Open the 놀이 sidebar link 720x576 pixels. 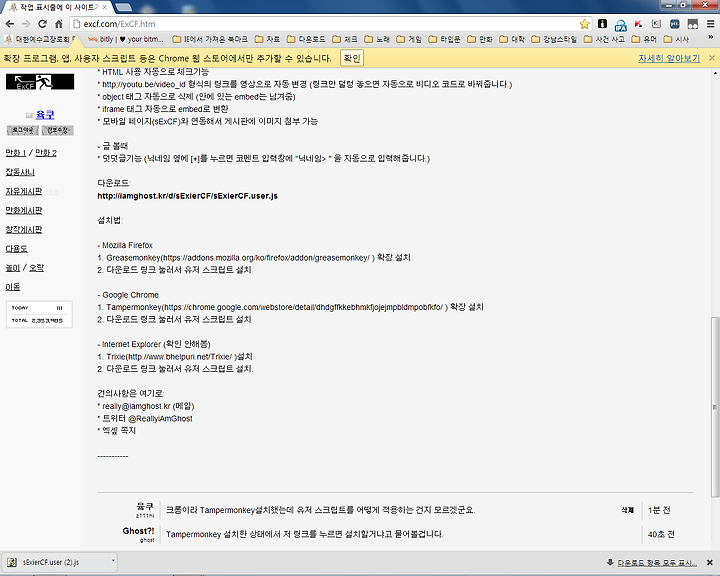tap(13, 268)
